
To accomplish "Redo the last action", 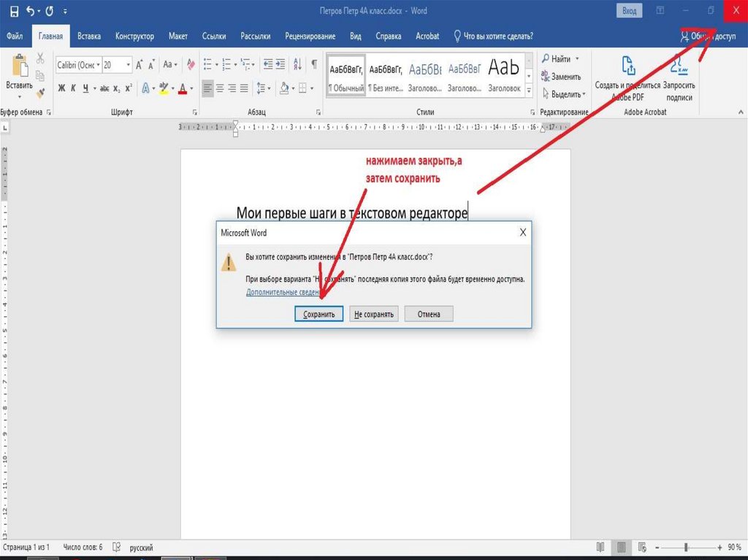I will tap(50, 11).
